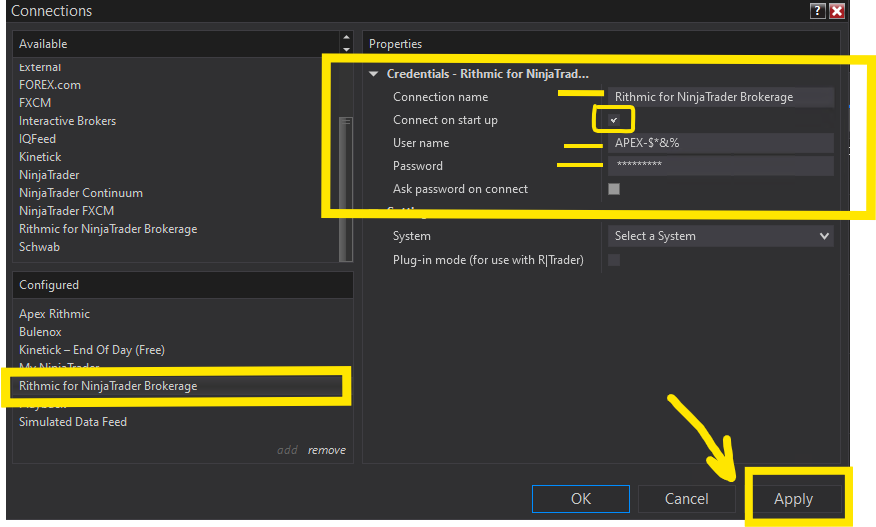
Task: Click the External entry in Available list
Action: pyautogui.click(x=40, y=67)
